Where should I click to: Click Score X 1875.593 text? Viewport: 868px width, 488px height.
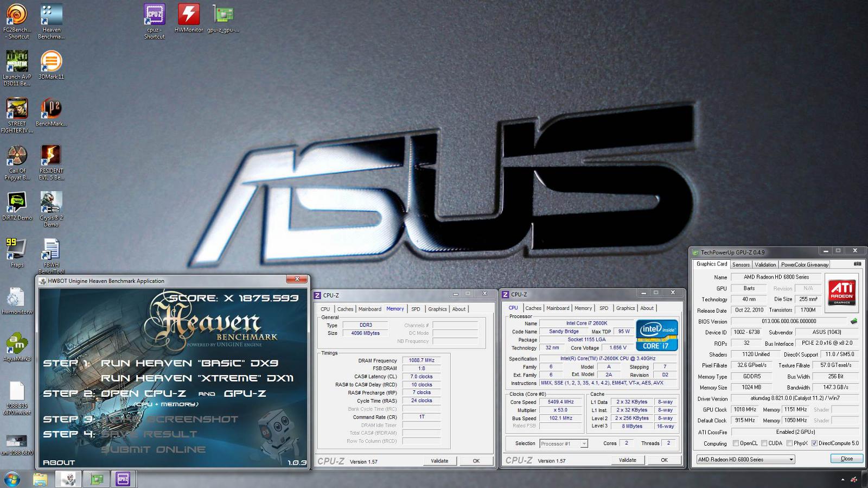click(x=234, y=298)
